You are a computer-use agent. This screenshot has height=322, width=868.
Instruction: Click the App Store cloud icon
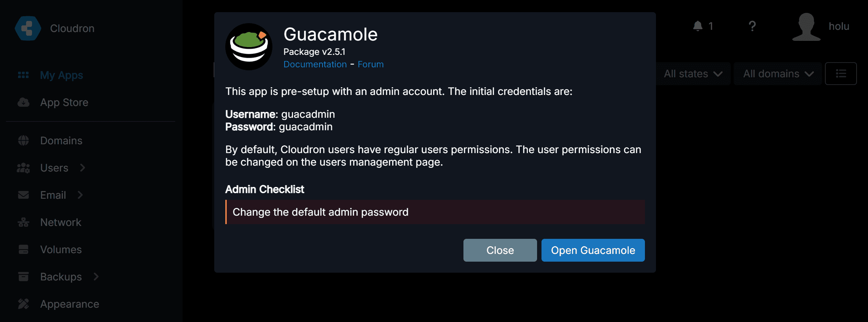(x=24, y=102)
